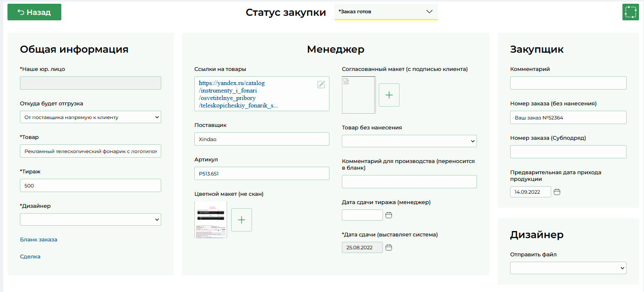The image size is (644, 292).
Task: Click edit icon in product links box
Action: (321, 85)
